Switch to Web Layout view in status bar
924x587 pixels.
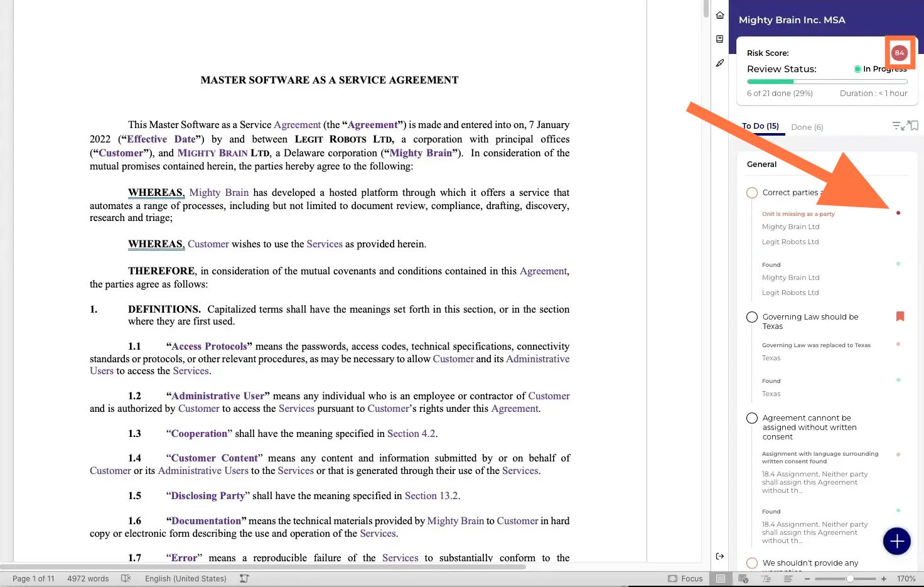(x=743, y=579)
